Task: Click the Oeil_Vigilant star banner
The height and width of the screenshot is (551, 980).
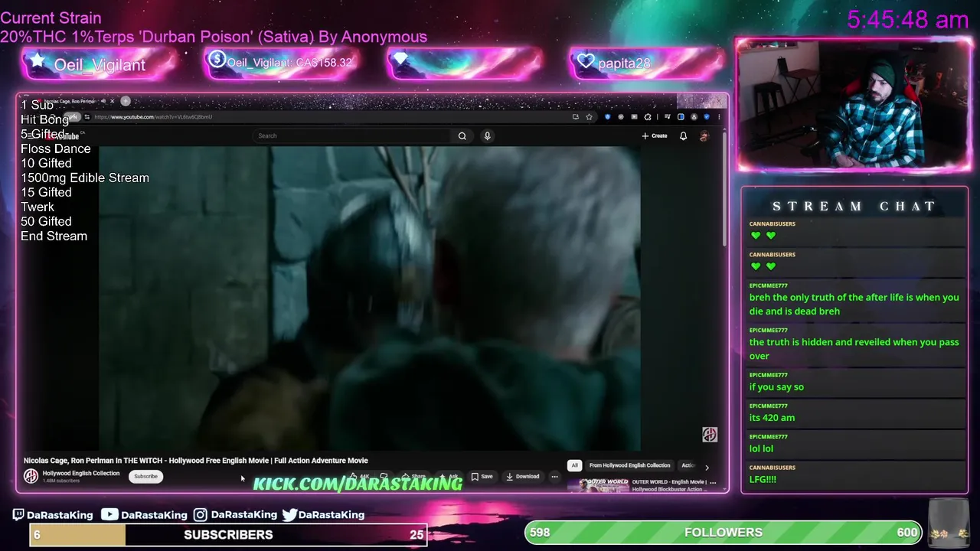Action: pos(99,64)
